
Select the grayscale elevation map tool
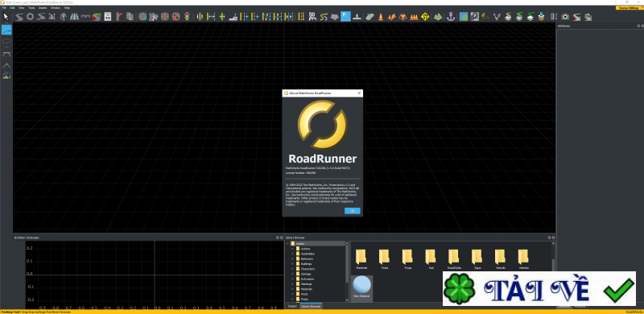[475, 16]
